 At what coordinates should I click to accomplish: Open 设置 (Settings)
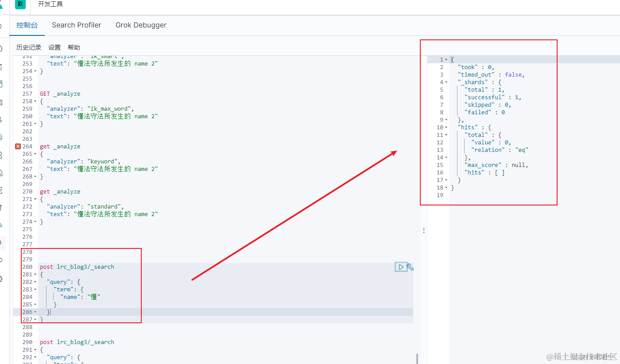point(54,47)
